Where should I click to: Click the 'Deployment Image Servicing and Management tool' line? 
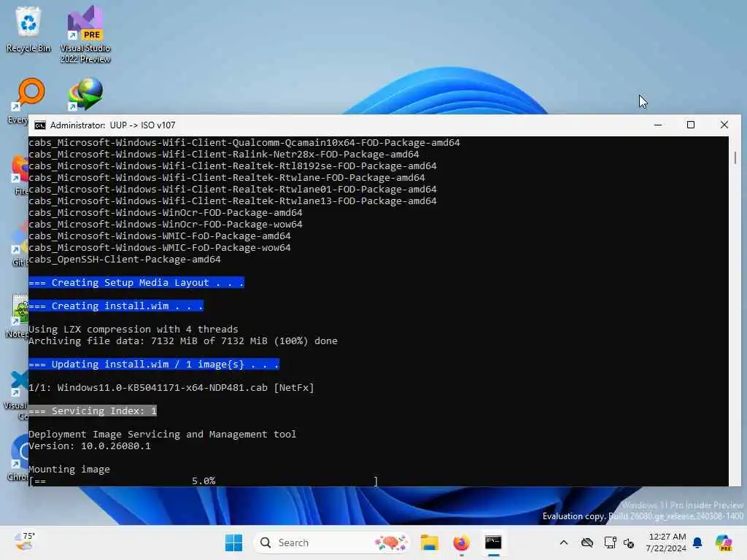point(163,435)
